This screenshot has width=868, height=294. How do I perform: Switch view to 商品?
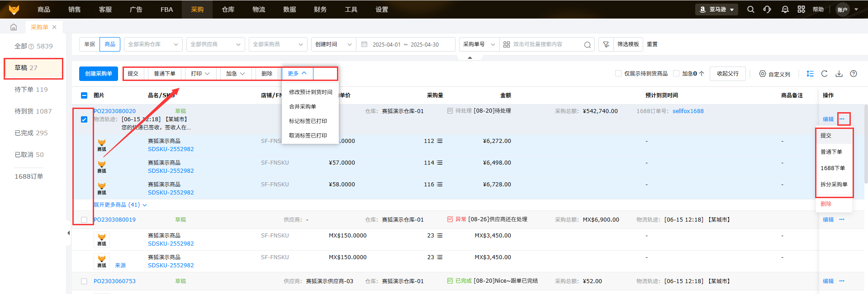click(110, 44)
